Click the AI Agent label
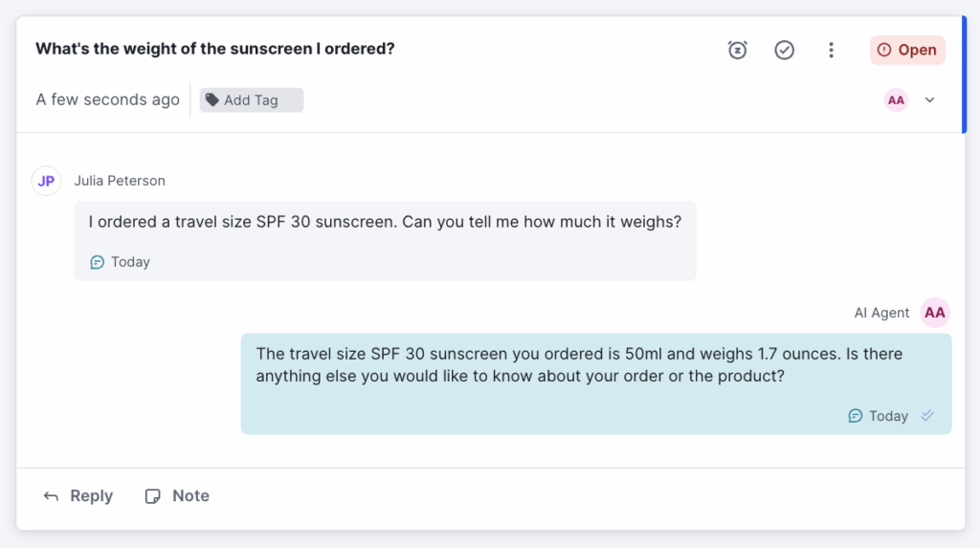The width and height of the screenshot is (980, 548). tap(881, 313)
